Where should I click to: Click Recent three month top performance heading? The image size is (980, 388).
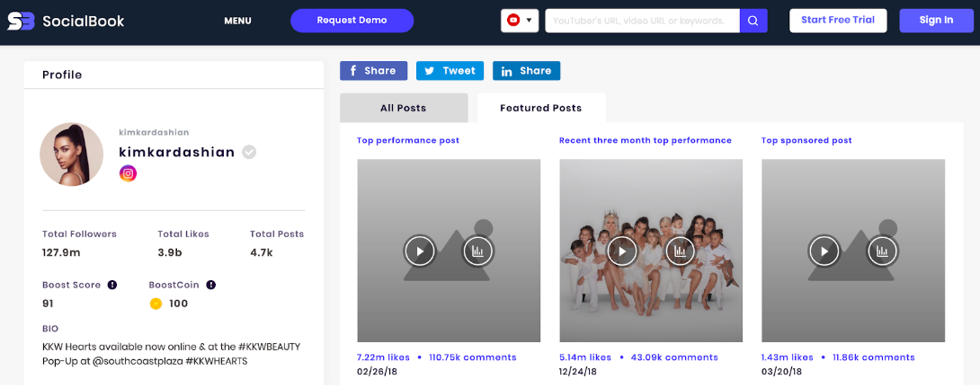pyautogui.click(x=646, y=141)
